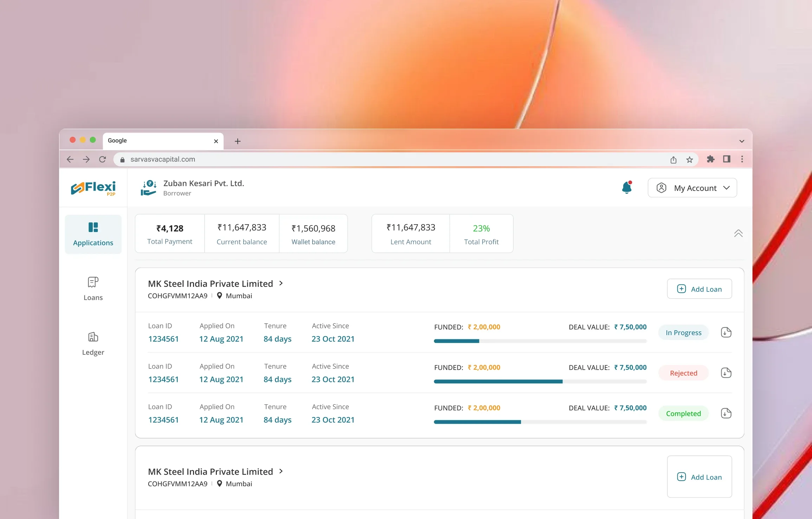Click Zuban Kesari Pvt. Ltd. name
Screen dimensions: 812x519
pos(204,183)
